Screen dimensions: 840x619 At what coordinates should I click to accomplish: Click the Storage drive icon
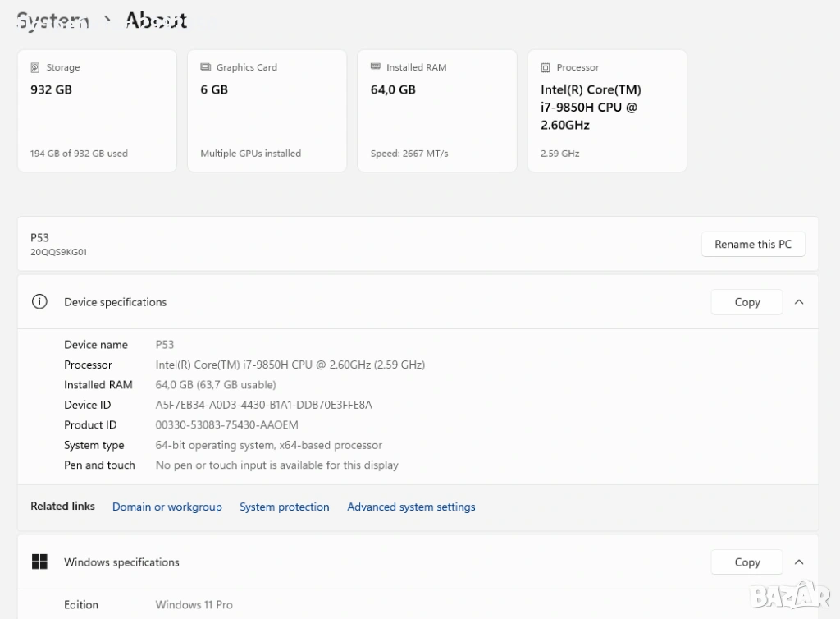coord(35,67)
